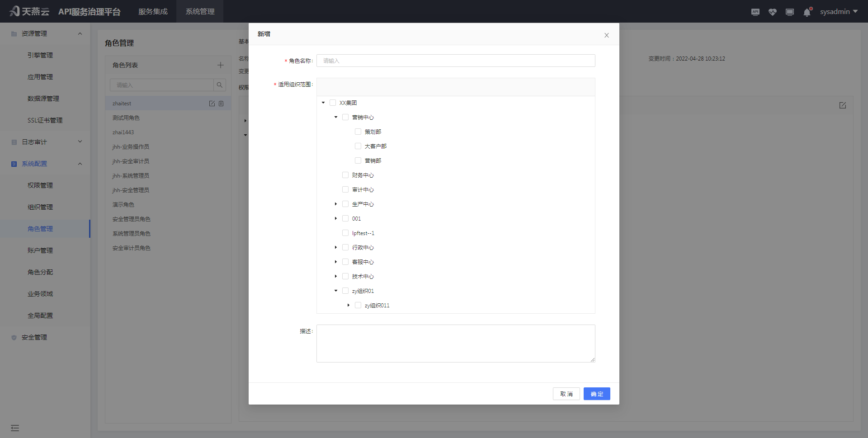Click the monitor screen icon in header
Screen dimensions: 868x438
point(790,12)
